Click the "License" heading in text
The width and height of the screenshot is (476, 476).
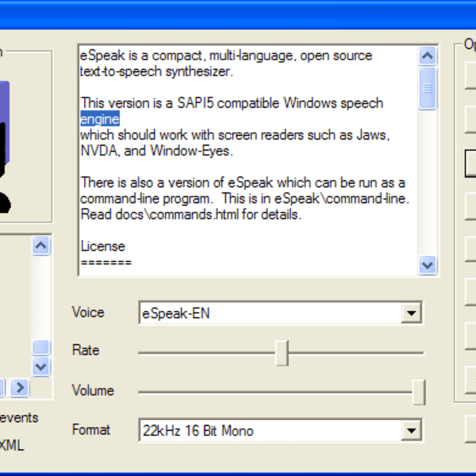coord(103,246)
